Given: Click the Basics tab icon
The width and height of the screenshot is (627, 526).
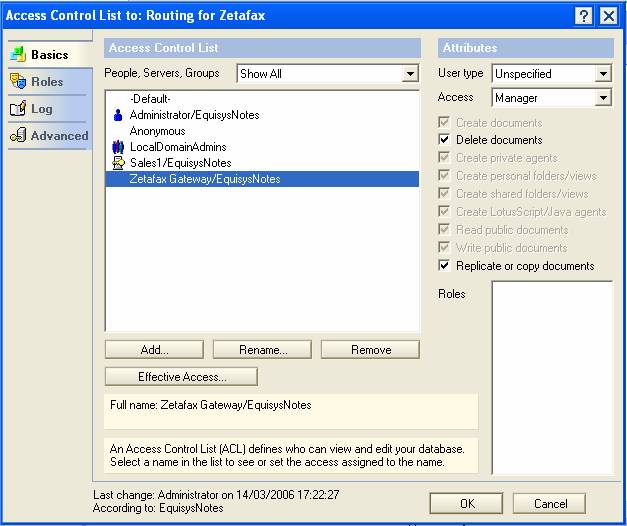Looking at the screenshot, I should [18, 54].
